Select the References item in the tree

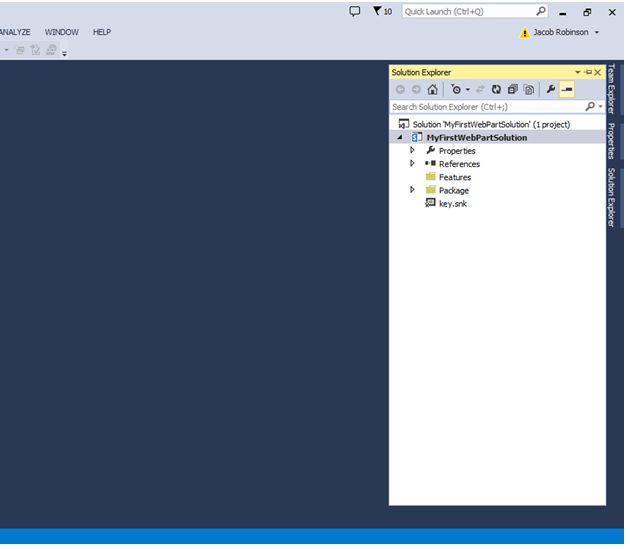(x=459, y=164)
